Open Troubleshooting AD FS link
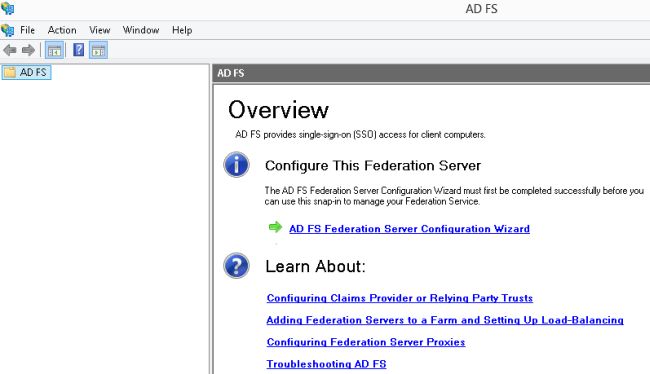This screenshot has height=374, width=650. [x=326, y=364]
